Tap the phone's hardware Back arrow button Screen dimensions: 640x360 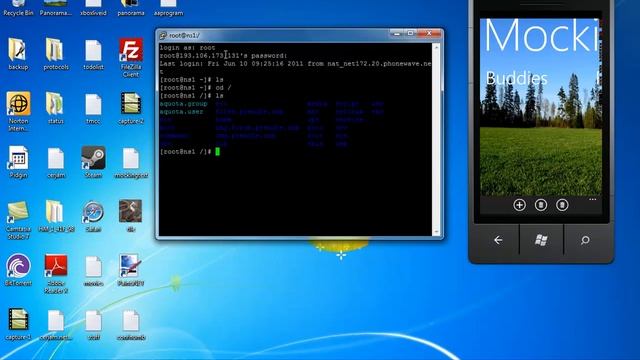[498, 240]
